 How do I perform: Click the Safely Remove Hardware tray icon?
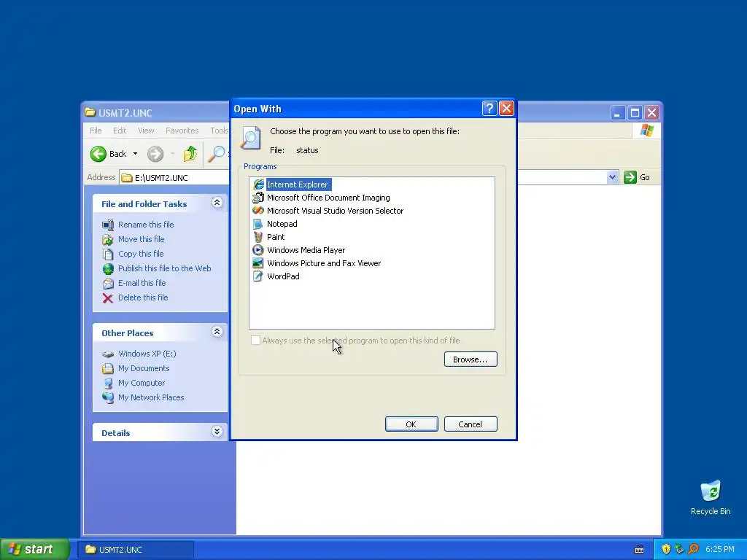679,549
